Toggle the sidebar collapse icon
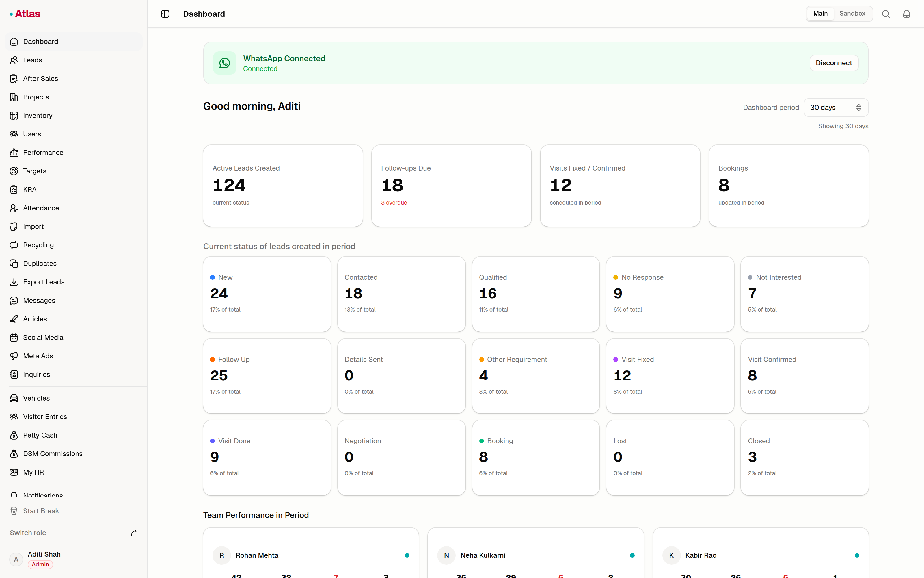Viewport: 924px width, 578px height. pos(165,14)
